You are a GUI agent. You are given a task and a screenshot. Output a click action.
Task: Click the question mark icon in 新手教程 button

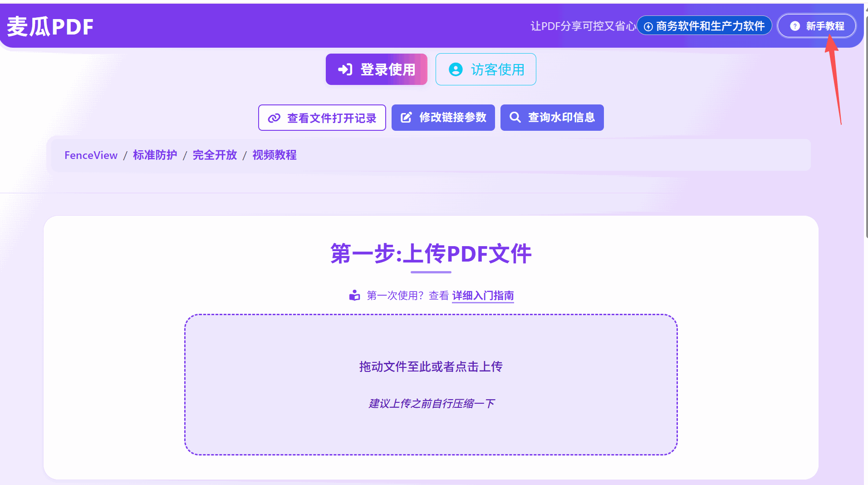click(794, 26)
